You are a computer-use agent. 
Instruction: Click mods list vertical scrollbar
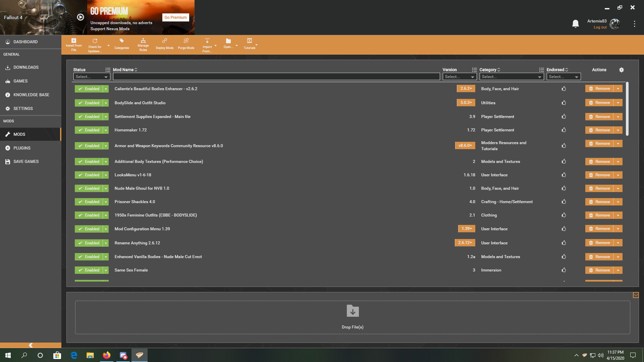[x=627, y=109]
